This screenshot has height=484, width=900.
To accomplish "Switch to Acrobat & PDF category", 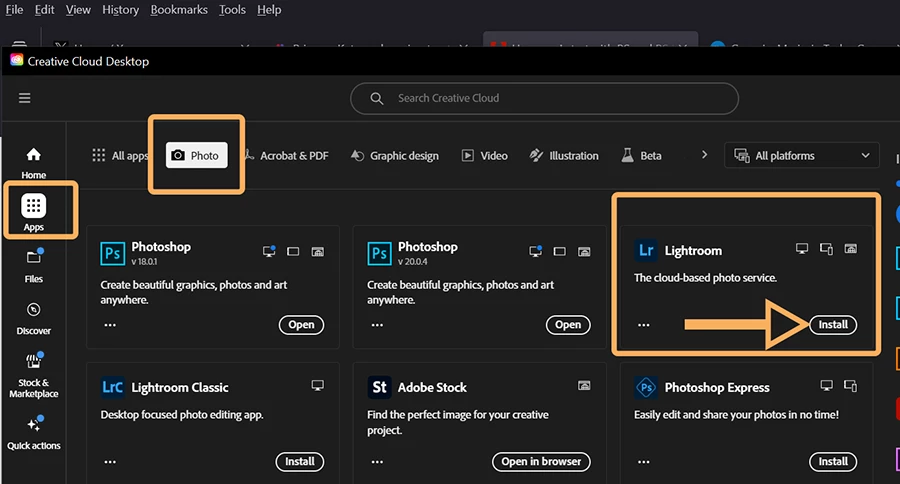I will click(286, 156).
